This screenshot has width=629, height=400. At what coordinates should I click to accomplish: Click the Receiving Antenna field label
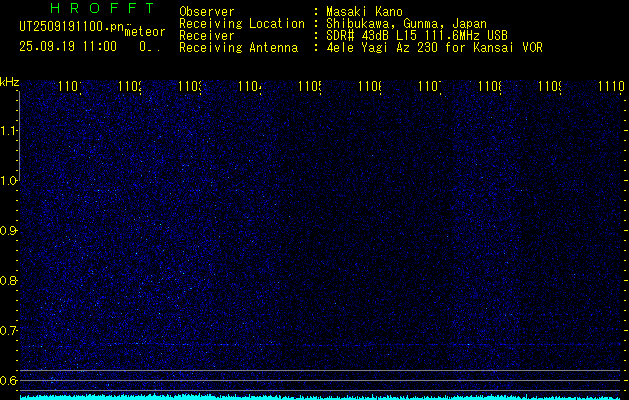click(x=238, y=47)
